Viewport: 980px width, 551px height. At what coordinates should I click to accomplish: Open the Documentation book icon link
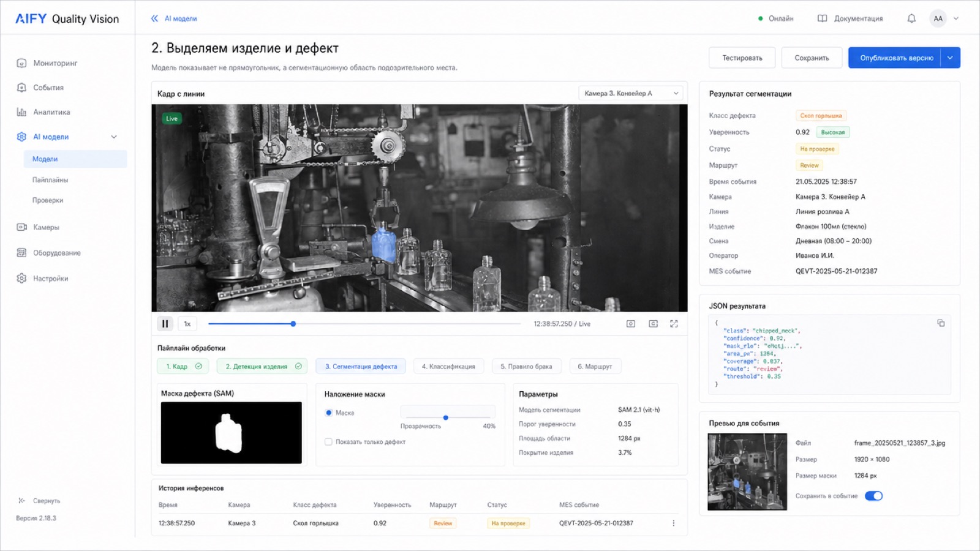822,18
